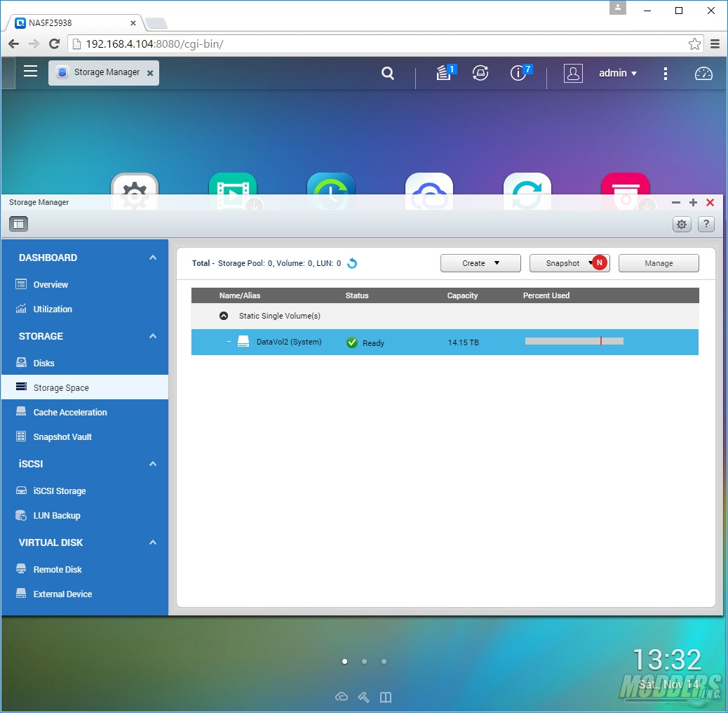The image size is (728, 713).
Task: Open Remote Disk in the sidebar
Action: [x=84, y=569]
